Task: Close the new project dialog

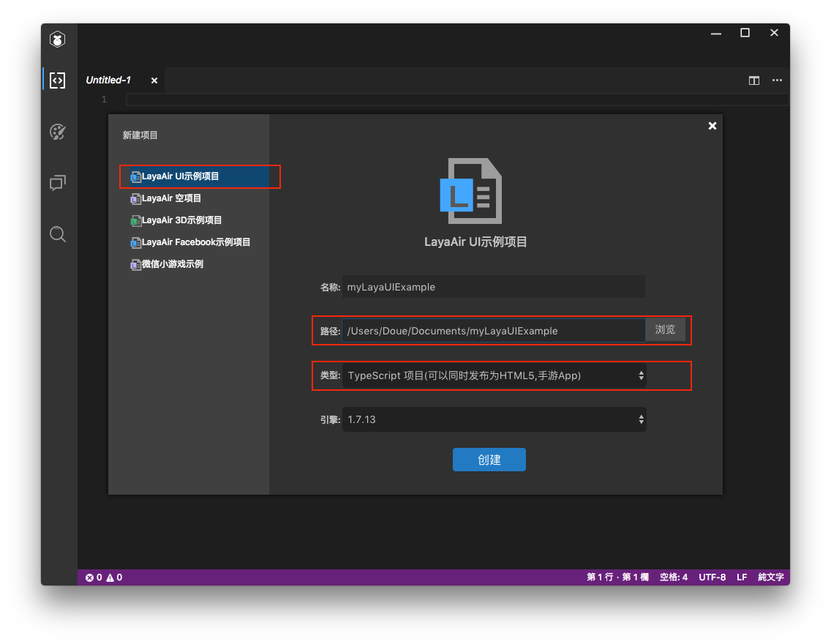Action: [712, 126]
